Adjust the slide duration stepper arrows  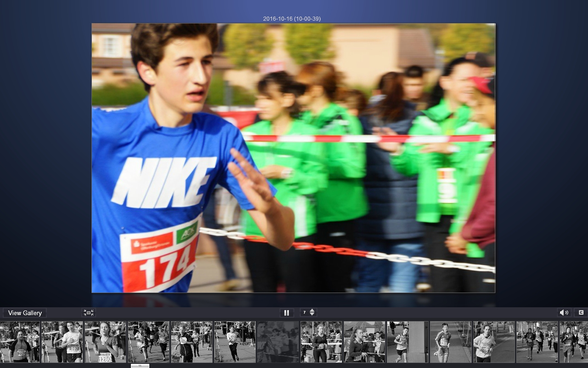click(312, 312)
